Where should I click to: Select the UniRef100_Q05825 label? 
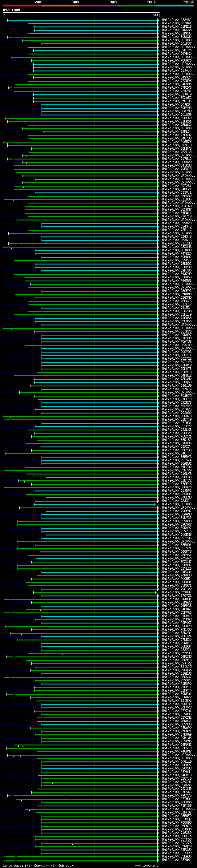pyautogui.click(x=176, y=169)
